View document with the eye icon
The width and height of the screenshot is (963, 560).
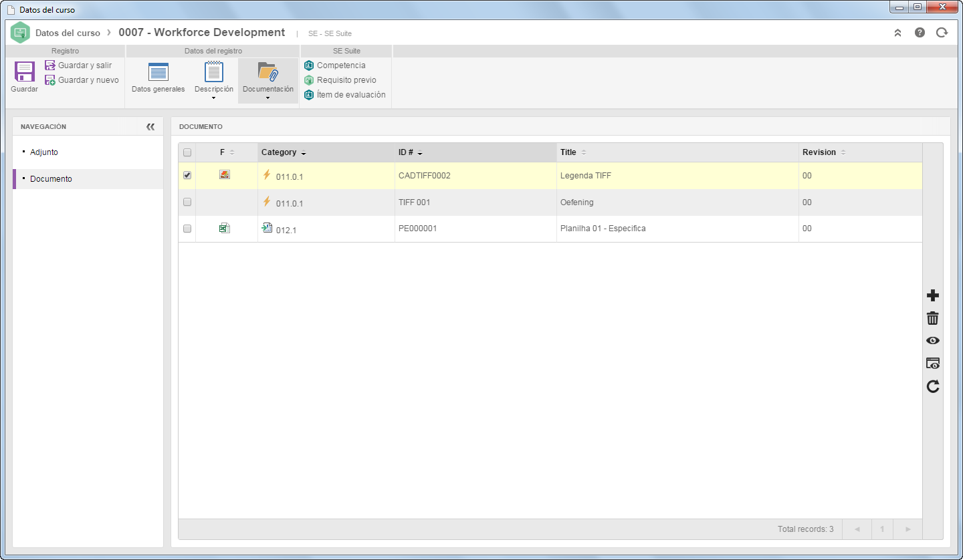click(933, 341)
